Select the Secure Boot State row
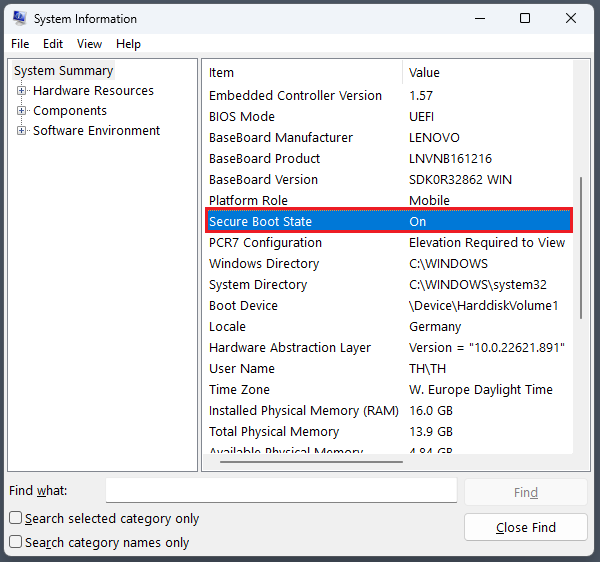Screen dimensions: 600x562 [388, 222]
